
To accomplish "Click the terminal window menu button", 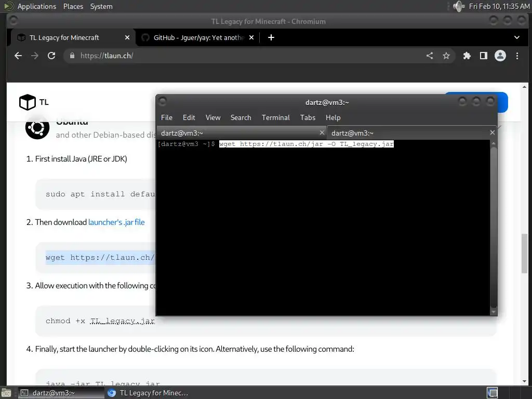I will coord(163,101).
